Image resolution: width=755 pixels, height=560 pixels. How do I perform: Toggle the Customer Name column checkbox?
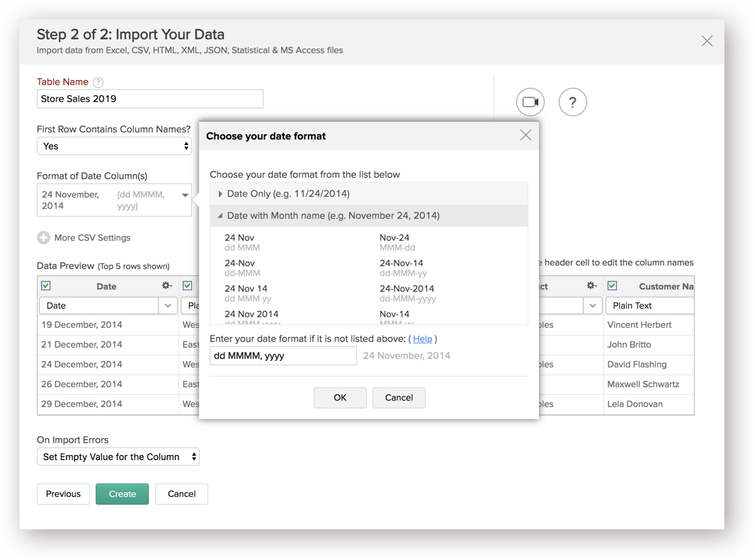[612, 285]
